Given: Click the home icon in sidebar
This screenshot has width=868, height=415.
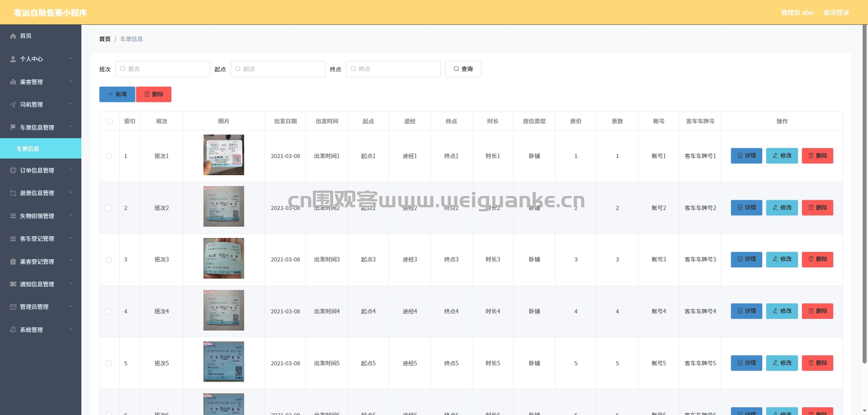Looking at the screenshot, I should click(x=13, y=36).
